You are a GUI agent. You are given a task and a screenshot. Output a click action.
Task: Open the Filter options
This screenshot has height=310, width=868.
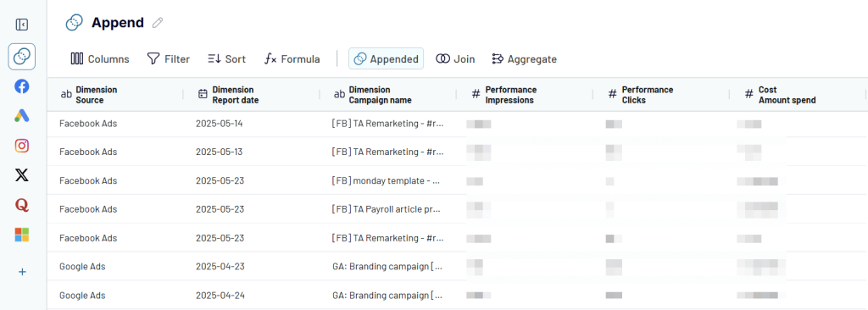point(169,58)
